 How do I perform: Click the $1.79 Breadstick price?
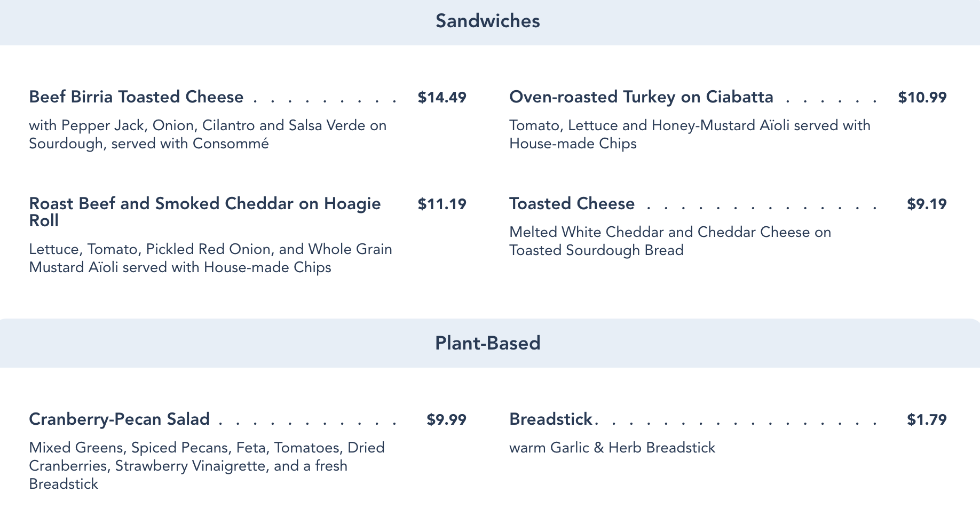tap(927, 419)
